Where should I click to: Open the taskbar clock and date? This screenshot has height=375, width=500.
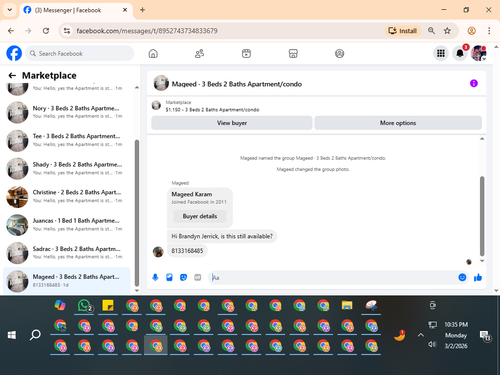click(x=456, y=335)
